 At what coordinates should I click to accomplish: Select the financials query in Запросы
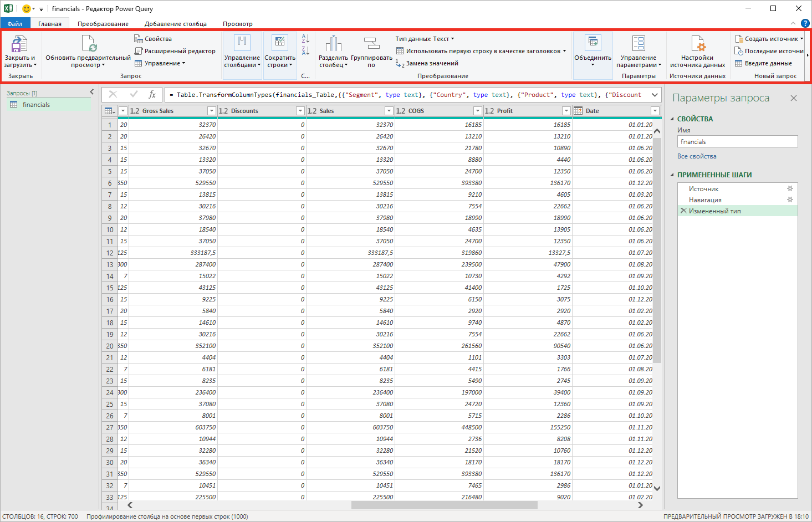[49, 104]
